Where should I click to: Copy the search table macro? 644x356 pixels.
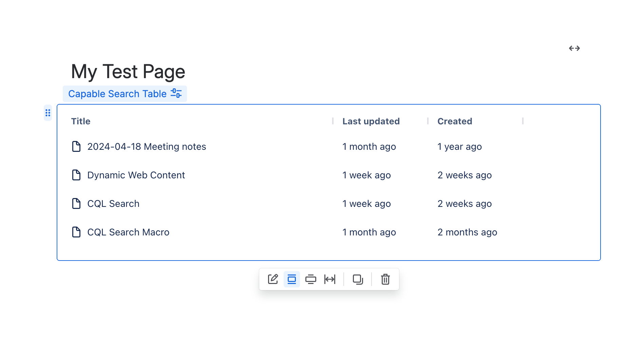[358, 279]
